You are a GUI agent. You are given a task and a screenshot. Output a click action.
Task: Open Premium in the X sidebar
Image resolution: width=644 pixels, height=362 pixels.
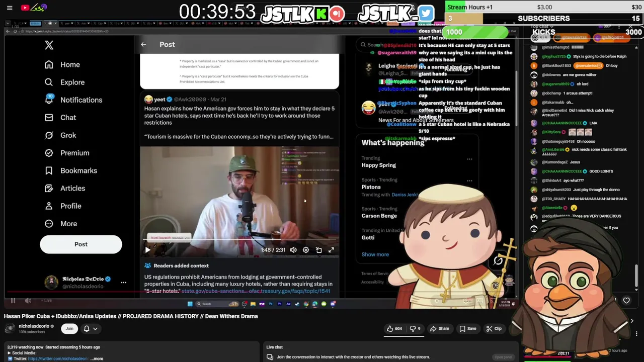coord(67,153)
